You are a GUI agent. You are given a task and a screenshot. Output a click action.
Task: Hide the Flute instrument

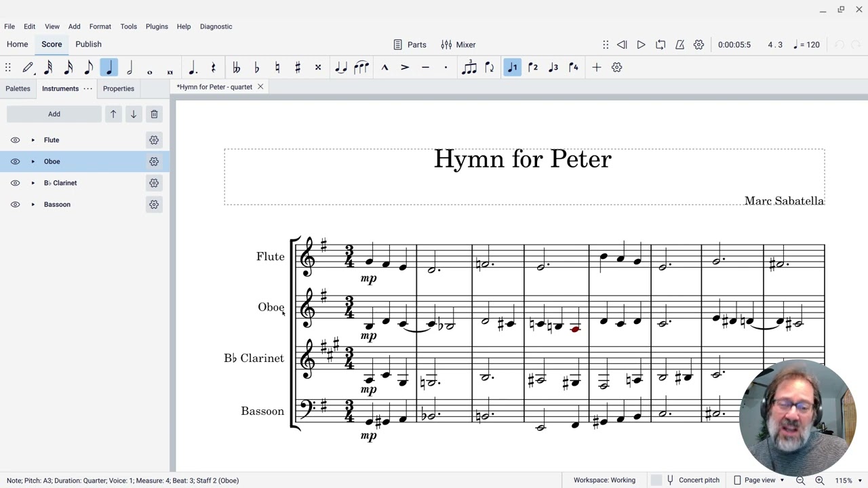pyautogui.click(x=15, y=140)
